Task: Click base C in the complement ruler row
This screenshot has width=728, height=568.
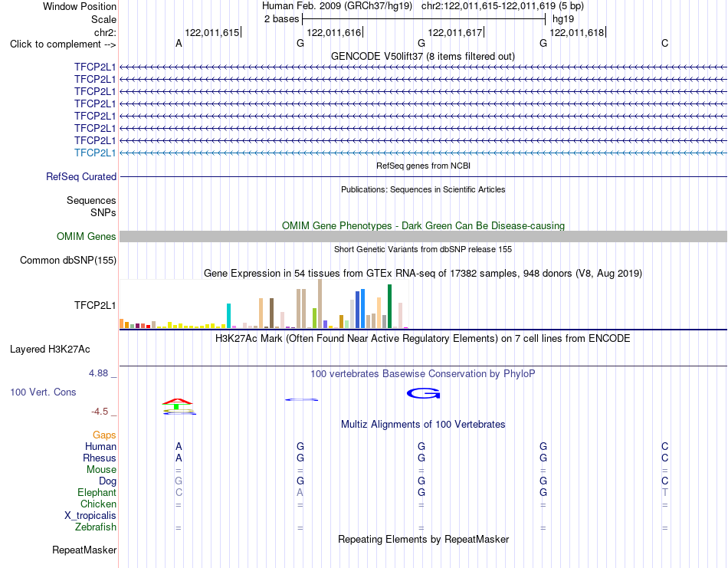Action: coord(665,43)
